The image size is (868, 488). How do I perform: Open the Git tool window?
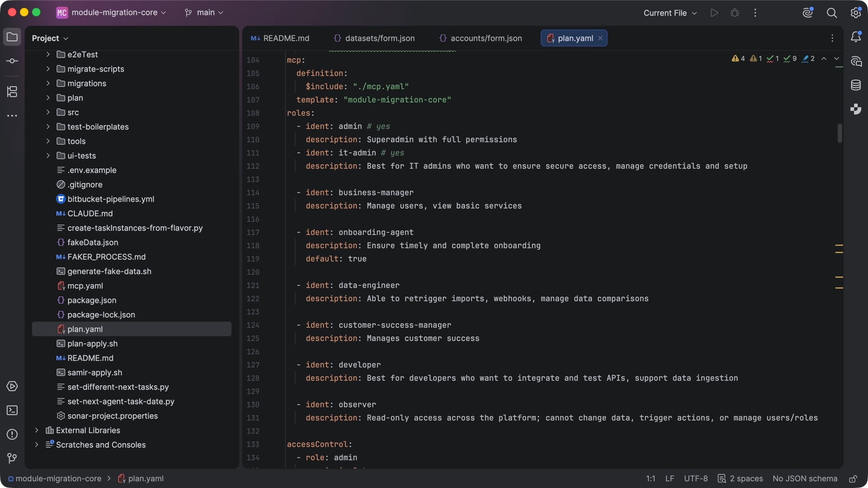12,458
